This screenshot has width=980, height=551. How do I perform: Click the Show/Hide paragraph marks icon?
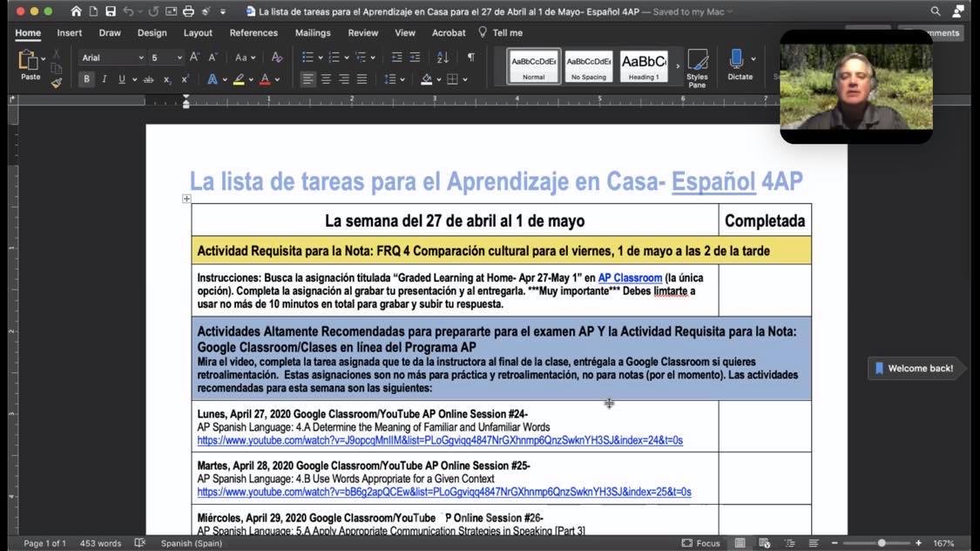(470, 58)
